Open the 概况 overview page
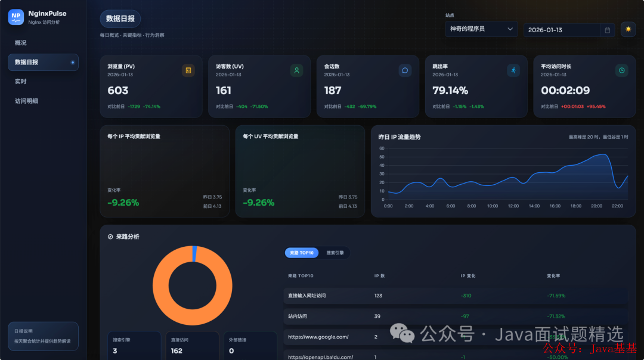Screen dimensions: 644x360 (20, 43)
